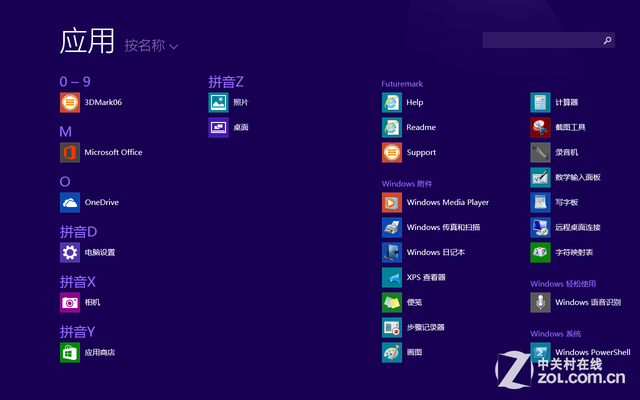This screenshot has width=640, height=400.
Task: Click the Windows 轻松使用 group heading
Action: coord(563,284)
